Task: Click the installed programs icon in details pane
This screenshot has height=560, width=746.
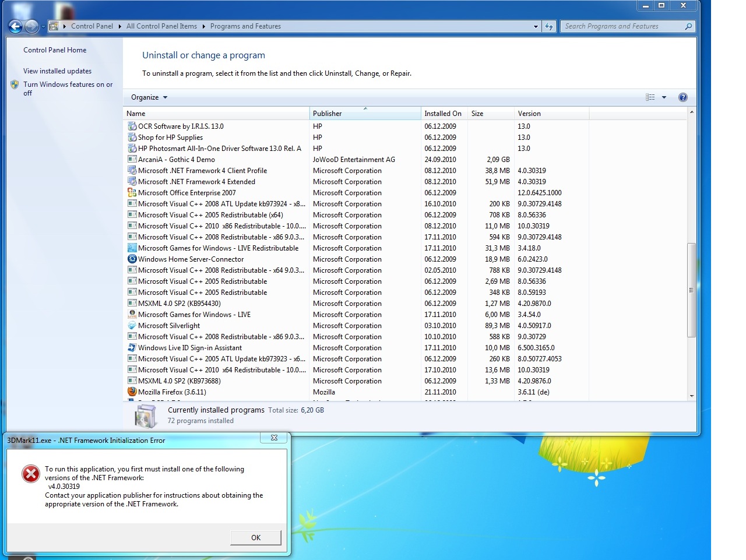Action: pyautogui.click(x=146, y=416)
